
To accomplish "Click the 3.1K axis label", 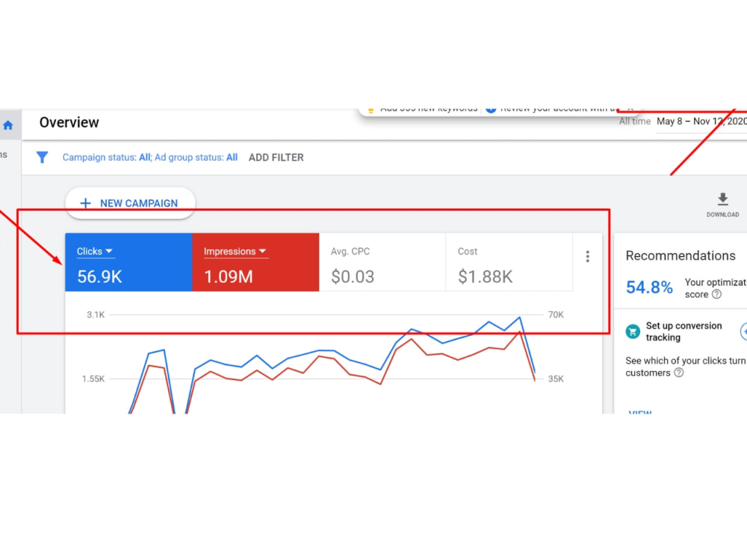I will 96,315.
